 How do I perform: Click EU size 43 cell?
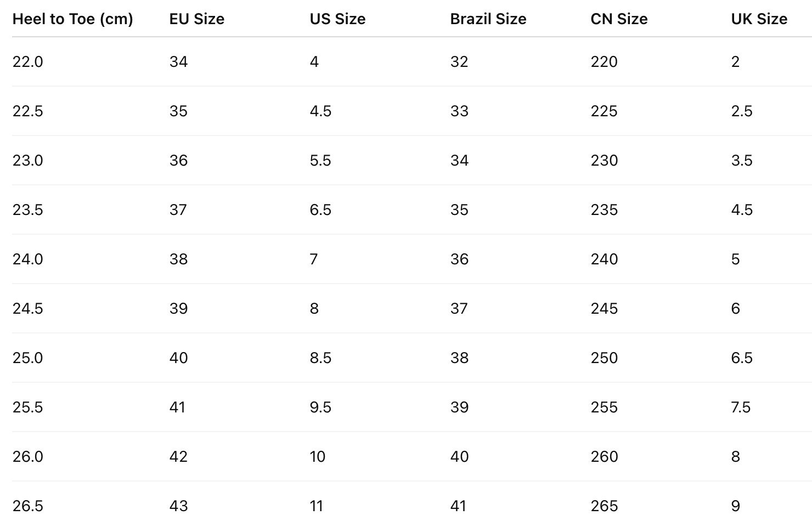[x=178, y=506]
